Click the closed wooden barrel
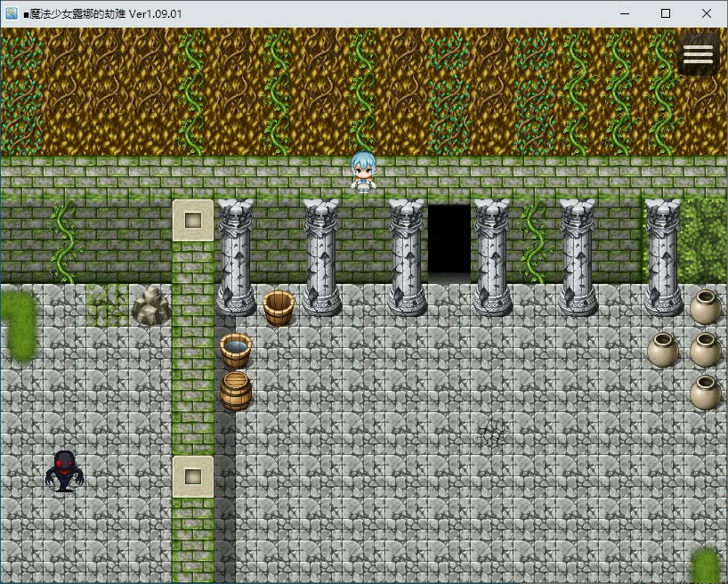728x584 pixels. [236, 391]
